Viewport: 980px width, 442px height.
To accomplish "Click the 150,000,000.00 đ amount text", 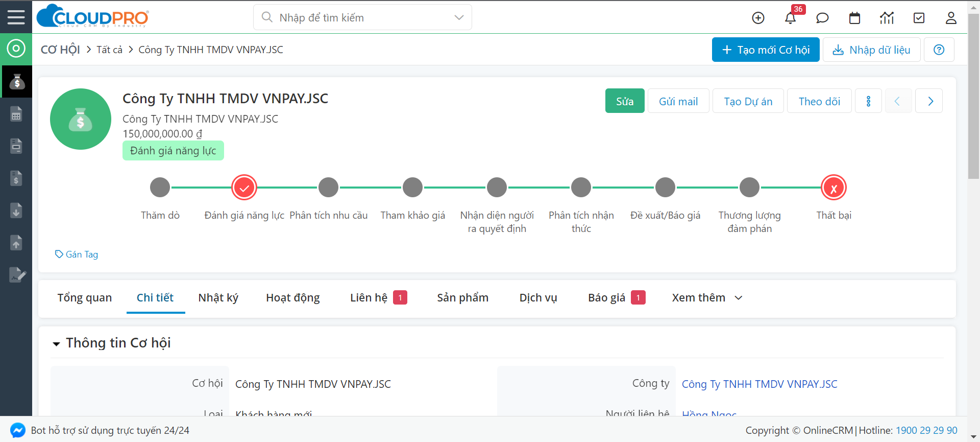I will [162, 134].
